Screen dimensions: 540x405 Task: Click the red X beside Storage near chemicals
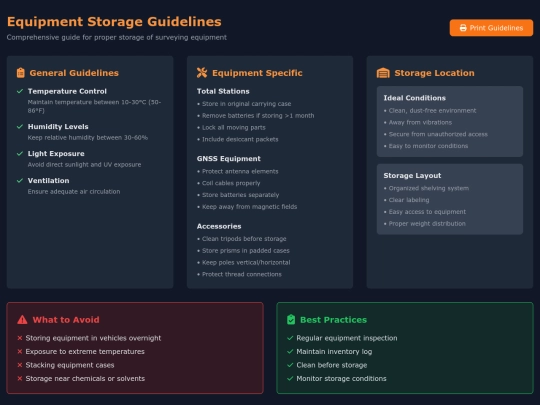pos(20,378)
